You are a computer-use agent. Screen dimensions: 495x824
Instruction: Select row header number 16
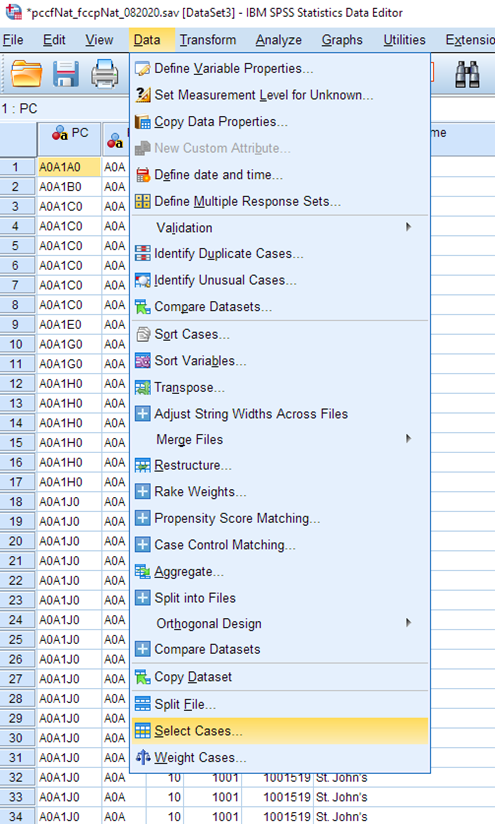tap(15, 462)
